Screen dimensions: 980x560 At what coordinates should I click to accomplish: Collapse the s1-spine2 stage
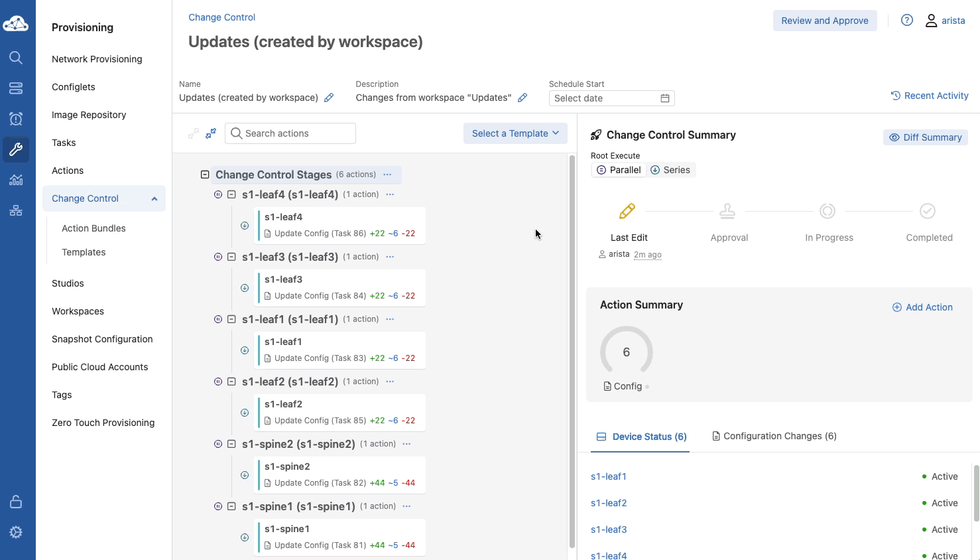click(231, 444)
